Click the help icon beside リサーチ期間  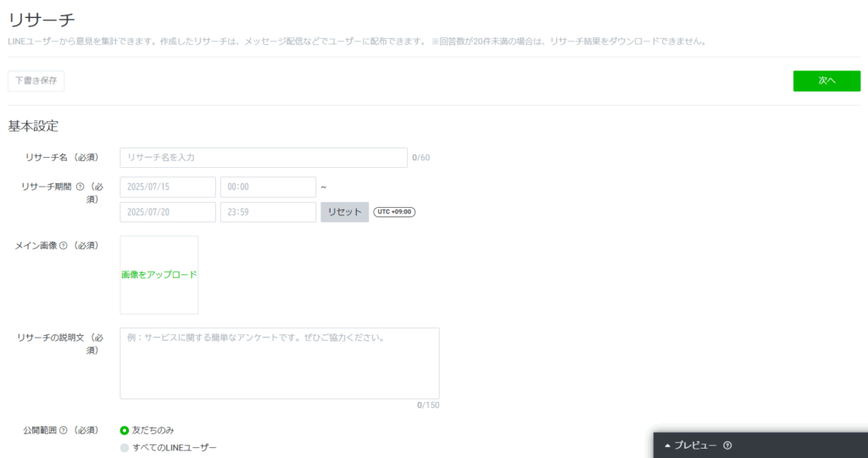point(80,187)
